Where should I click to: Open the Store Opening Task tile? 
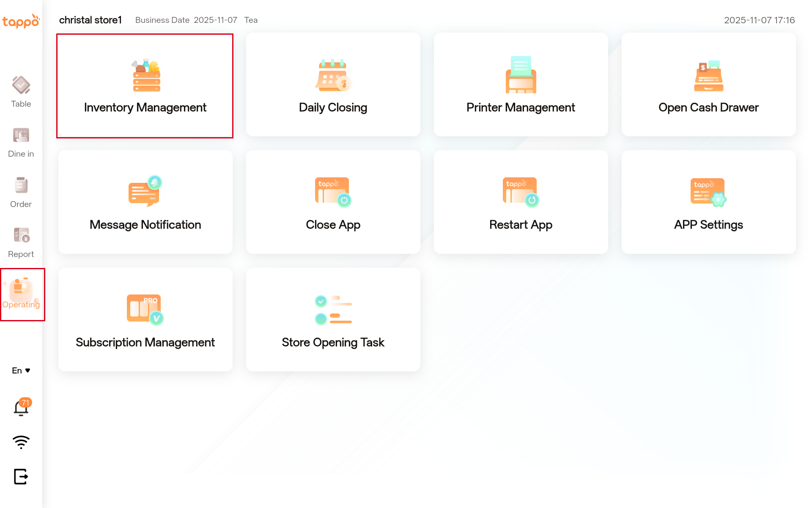point(333,320)
